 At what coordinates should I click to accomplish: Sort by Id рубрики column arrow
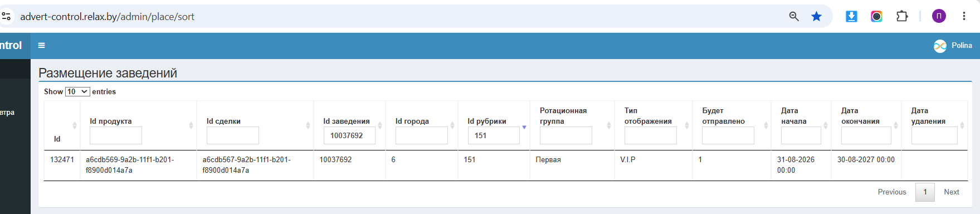(x=524, y=127)
